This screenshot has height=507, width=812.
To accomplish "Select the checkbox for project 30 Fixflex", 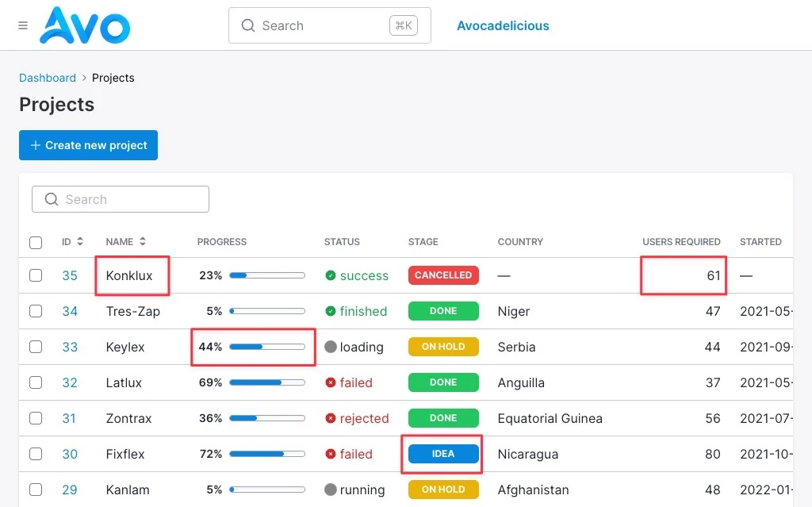I will click(36, 454).
